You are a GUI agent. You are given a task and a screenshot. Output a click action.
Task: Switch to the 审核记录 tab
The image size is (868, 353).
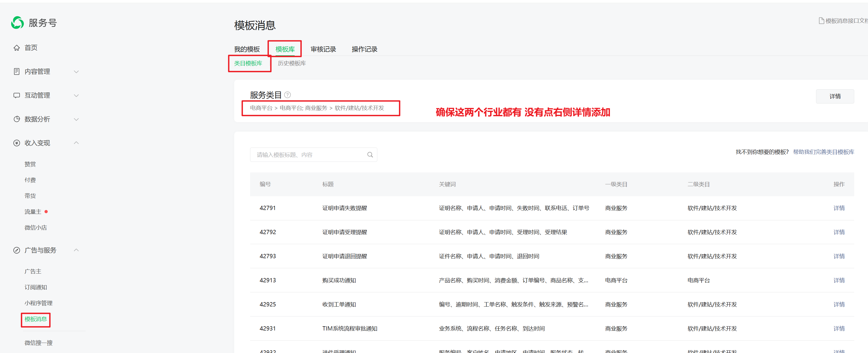(323, 49)
